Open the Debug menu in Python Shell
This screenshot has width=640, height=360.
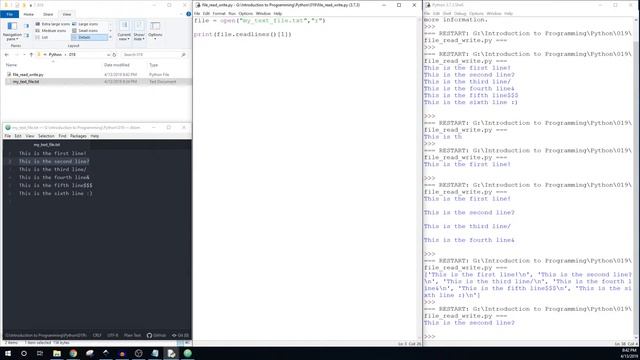pyautogui.click(x=460, y=13)
